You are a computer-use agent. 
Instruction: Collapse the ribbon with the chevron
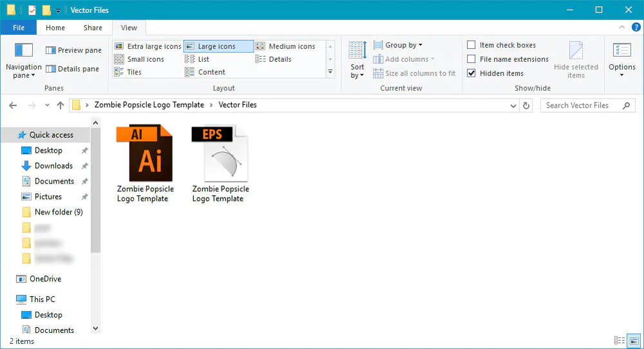click(x=622, y=27)
